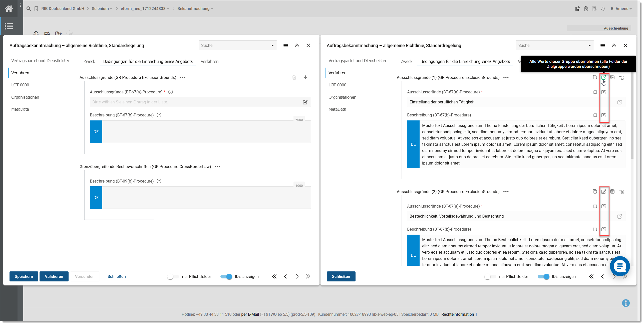Screen dimensions: 644x325
Task: Open the B. Amend user menu
Action: [x=621, y=9]
